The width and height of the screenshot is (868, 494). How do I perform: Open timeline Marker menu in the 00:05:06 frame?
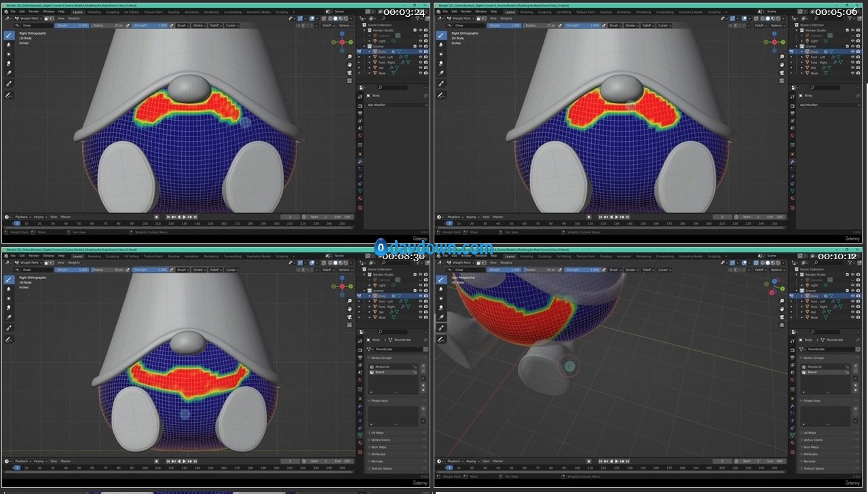click(x=498, y=216)
